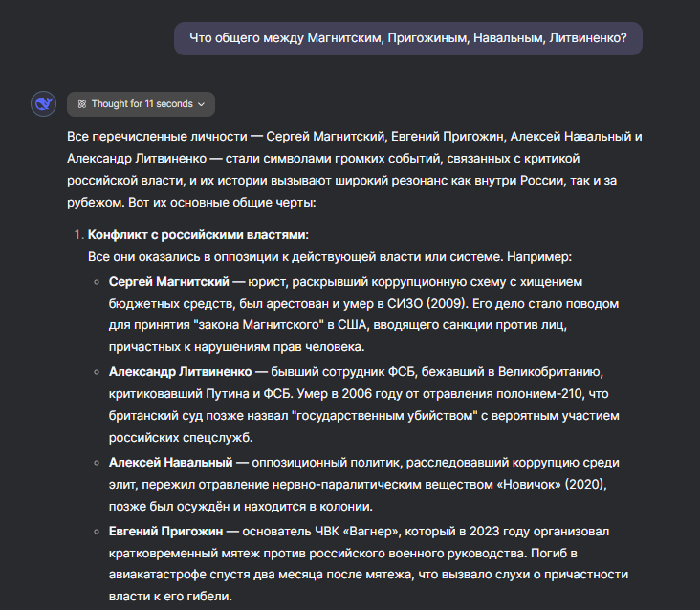Image resolution: width=700 pixels, height=610 pixels.
Task: Click the user question message bubble
Action: 408,38
